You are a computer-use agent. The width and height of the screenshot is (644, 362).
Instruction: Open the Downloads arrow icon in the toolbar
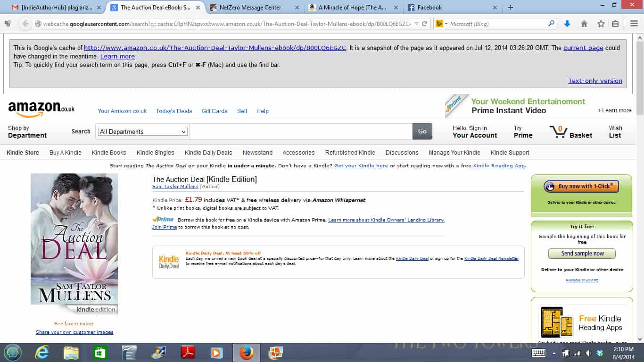(567, 24)
